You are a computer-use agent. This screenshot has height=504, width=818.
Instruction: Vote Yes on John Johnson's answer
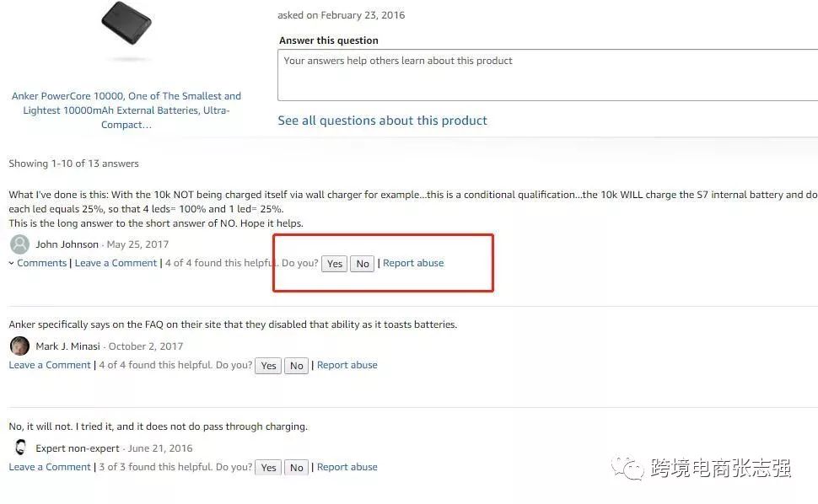(x=335, y=264)
